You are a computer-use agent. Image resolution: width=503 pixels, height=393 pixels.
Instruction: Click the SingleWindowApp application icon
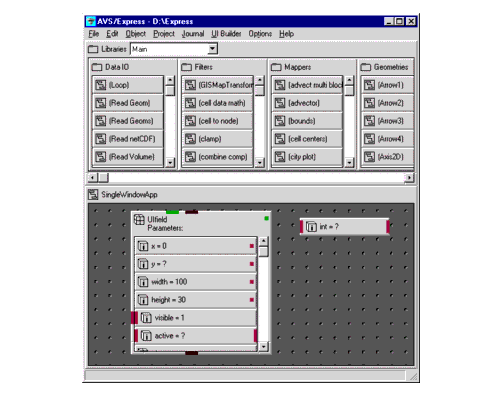click(x=93, y=194)
